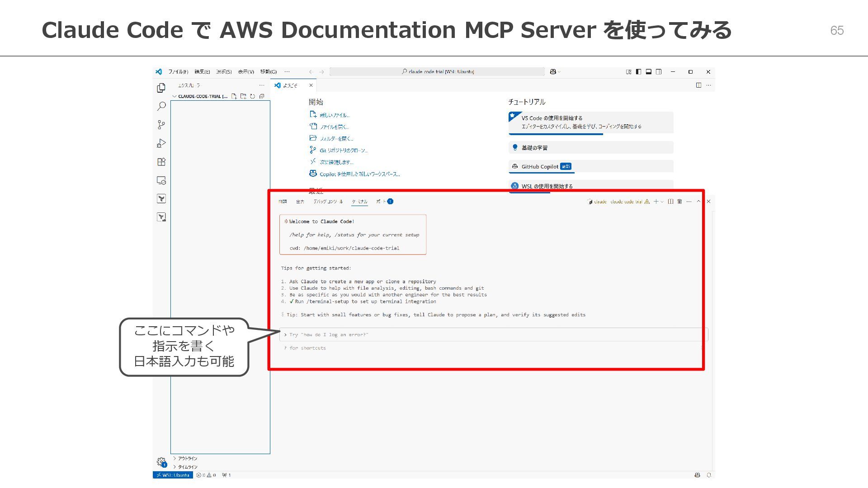Toggle bottom panel visibility
The height and width of the screenshot is (488, 868).
point(648,71)
